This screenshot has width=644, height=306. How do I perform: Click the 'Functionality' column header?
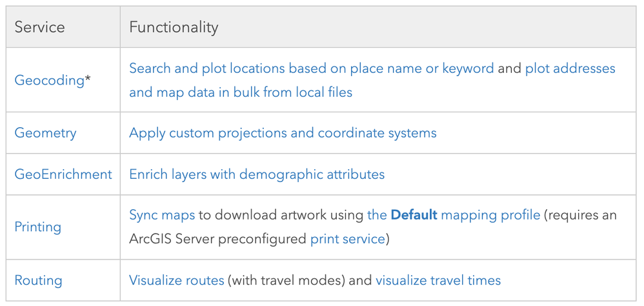[x=174, y=28]
